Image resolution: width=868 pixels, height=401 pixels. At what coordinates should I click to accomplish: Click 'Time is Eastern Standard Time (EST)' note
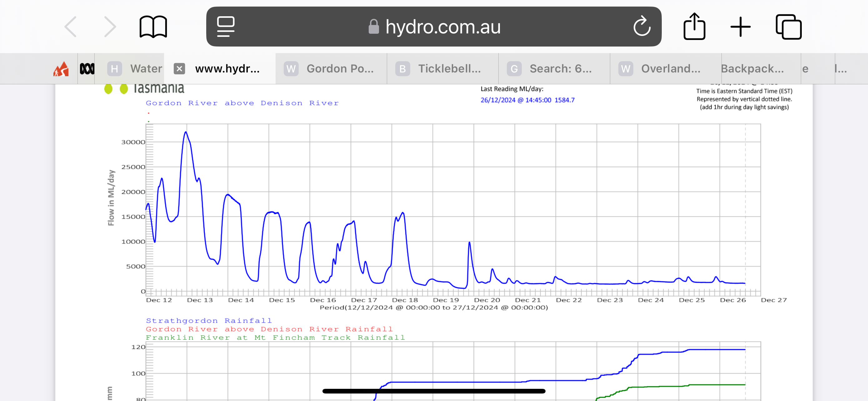point(744,91)
